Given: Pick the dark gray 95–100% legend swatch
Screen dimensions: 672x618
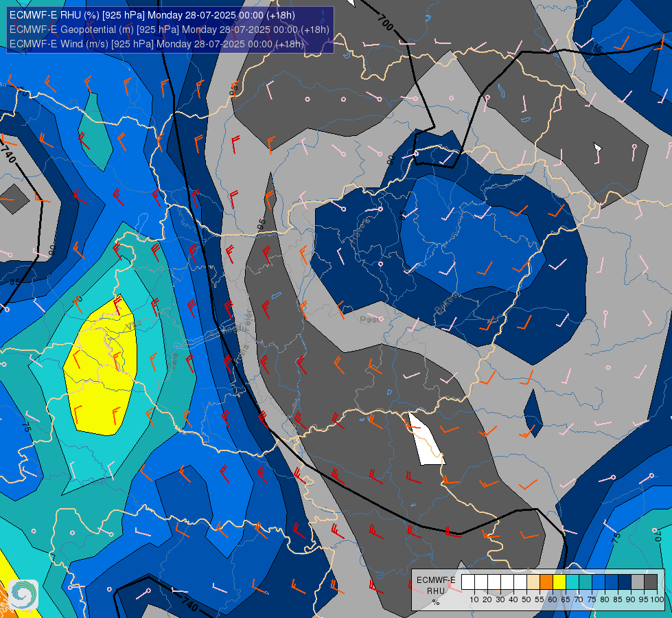Looking at the screenshot, I should [x=651, y=582].
